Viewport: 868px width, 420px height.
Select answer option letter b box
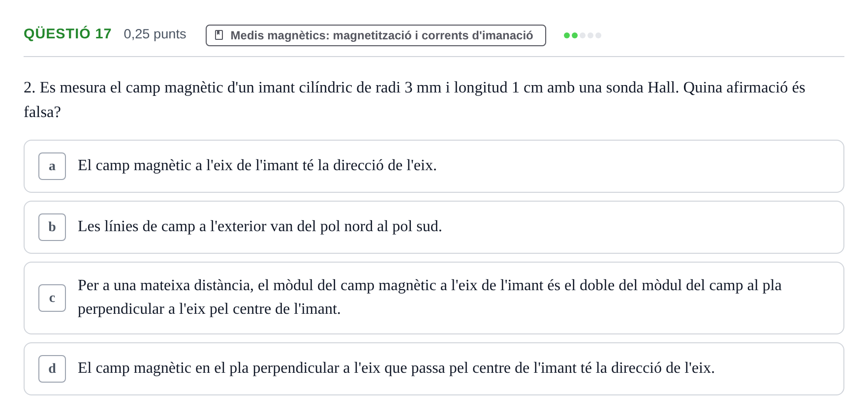click(52, 227)
